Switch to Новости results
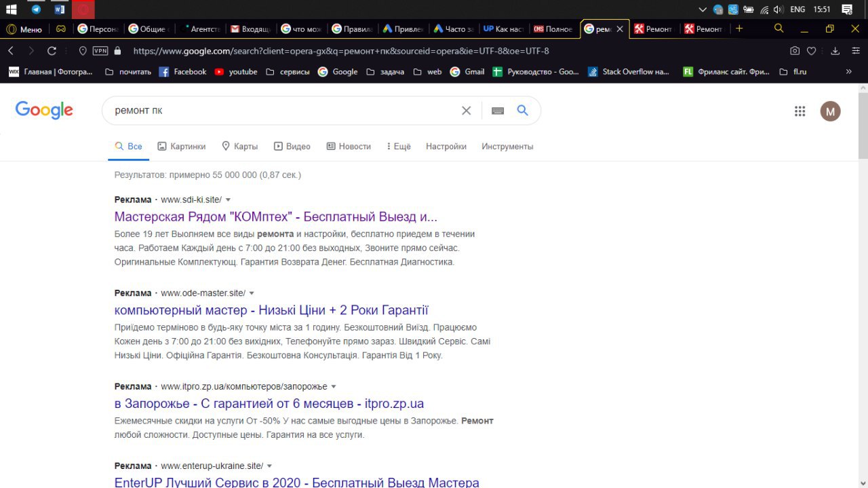 [x=349, y=146]
